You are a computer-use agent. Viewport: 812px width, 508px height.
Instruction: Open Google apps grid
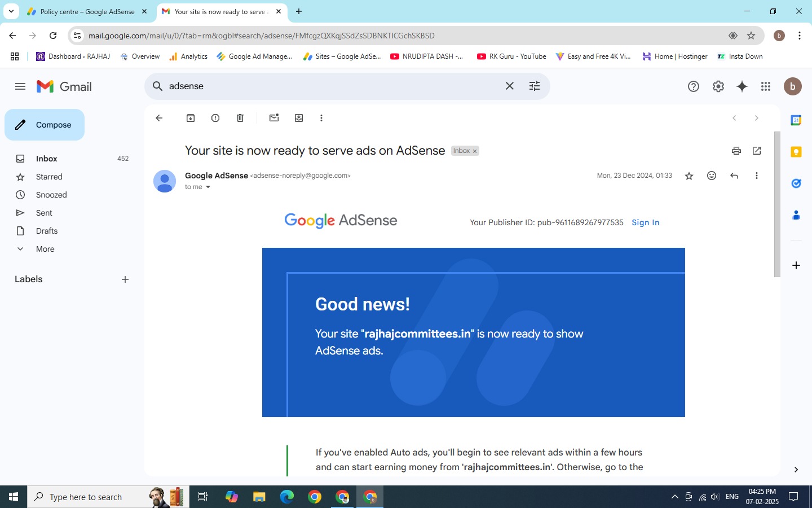pos(766,86)
